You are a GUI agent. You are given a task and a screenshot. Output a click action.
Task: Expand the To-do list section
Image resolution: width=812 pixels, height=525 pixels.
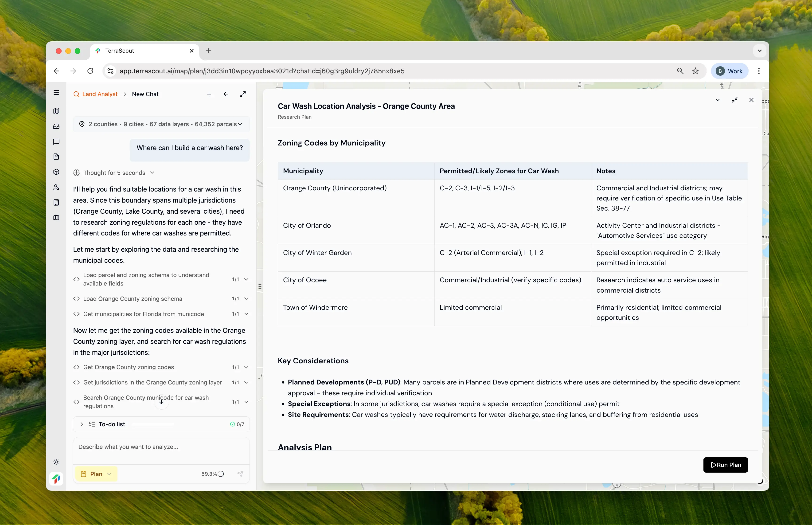tap(82, 424)
